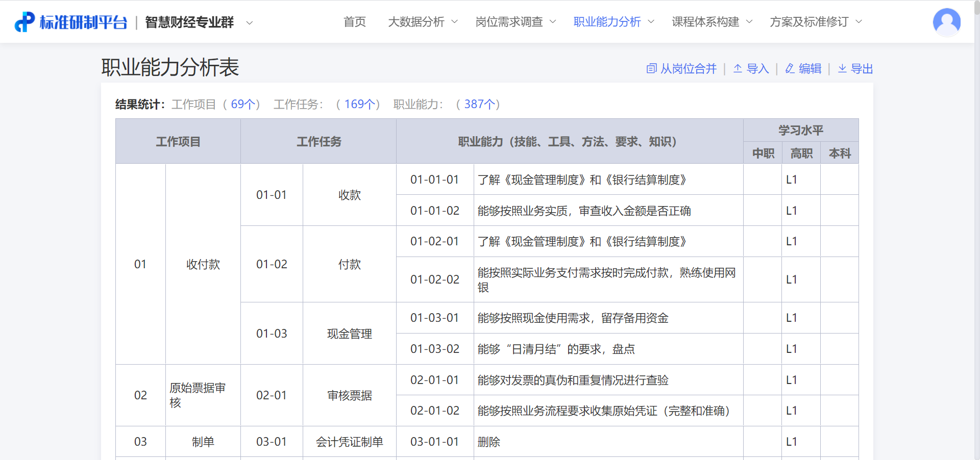Open the user avatar profile icon
980x460 pixels.
[x=946, y=22]
